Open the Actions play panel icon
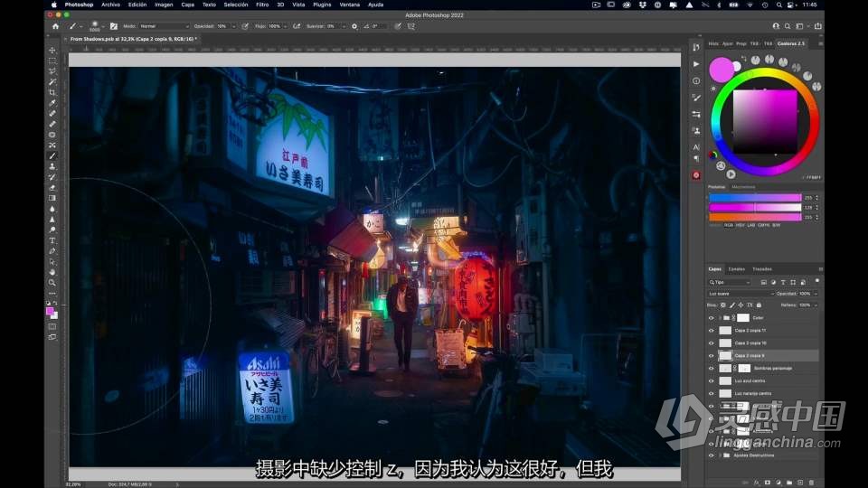Viewport: 868px width, 488px height. 696,64
